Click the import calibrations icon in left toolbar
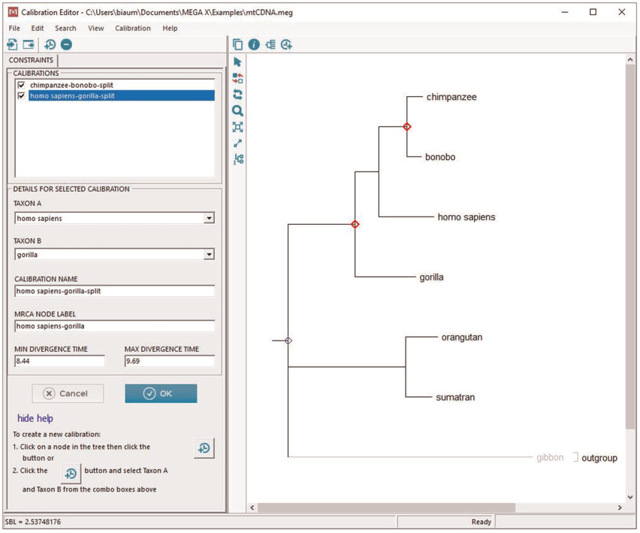This screenshot has width=640, height=533. pyautogui.click(x=12, y=44)
